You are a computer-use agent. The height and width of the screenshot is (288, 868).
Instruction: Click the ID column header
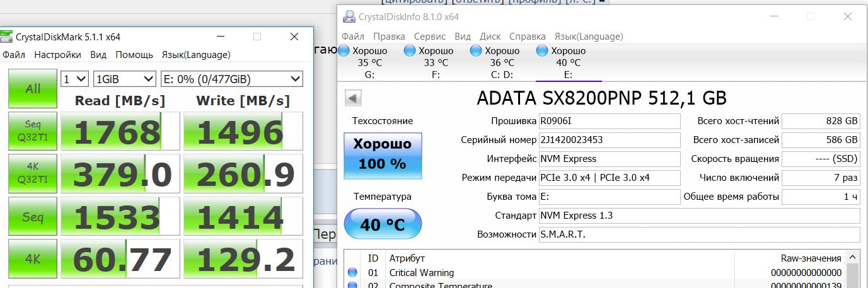[373, 258]
